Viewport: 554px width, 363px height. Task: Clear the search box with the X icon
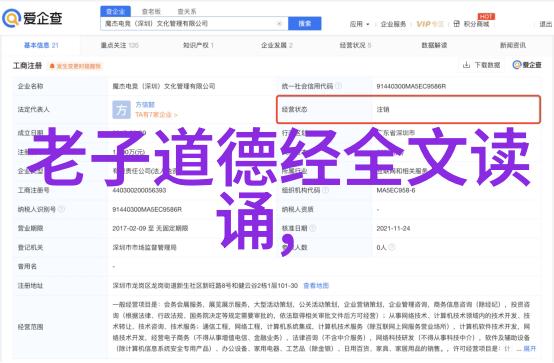[x=279, y=24]
